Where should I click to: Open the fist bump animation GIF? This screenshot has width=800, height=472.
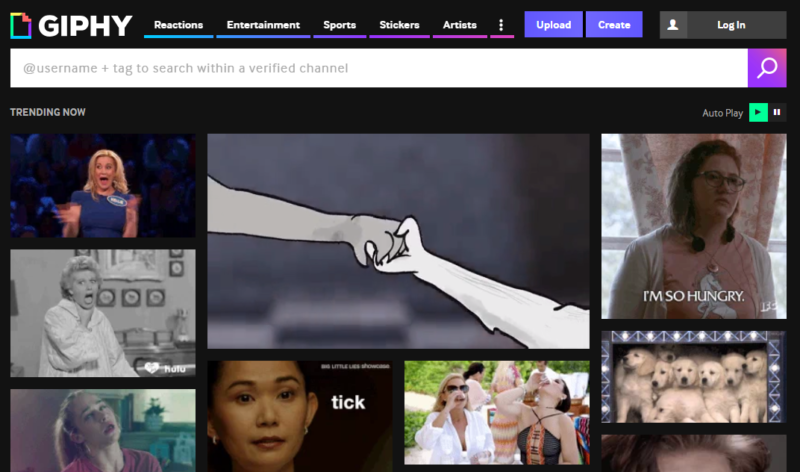tap(398, 241)
